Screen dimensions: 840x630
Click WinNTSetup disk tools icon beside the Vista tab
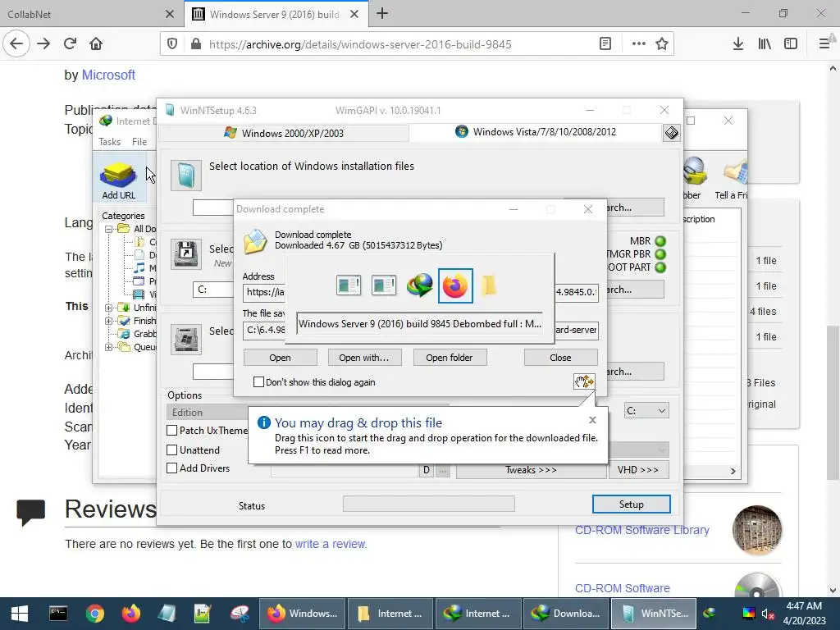tap(671, 132)
